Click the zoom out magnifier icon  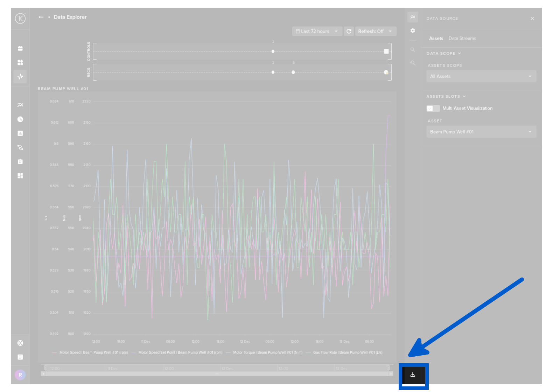pos(413,63)
